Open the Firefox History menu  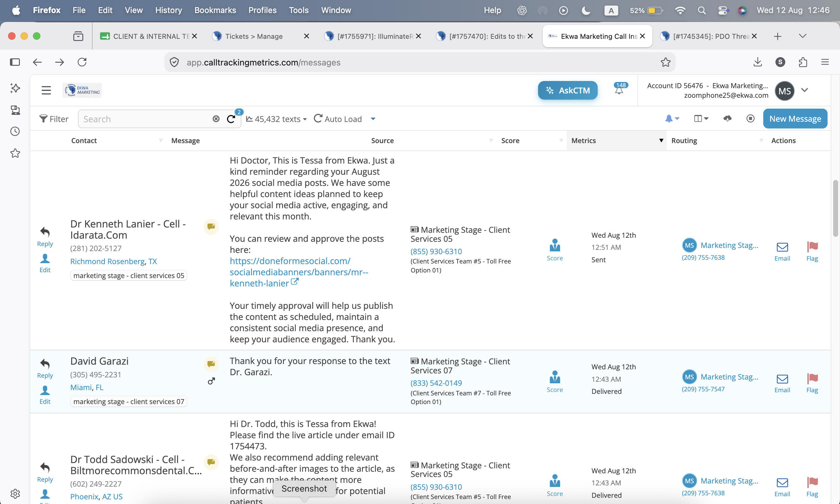[169, 10]
